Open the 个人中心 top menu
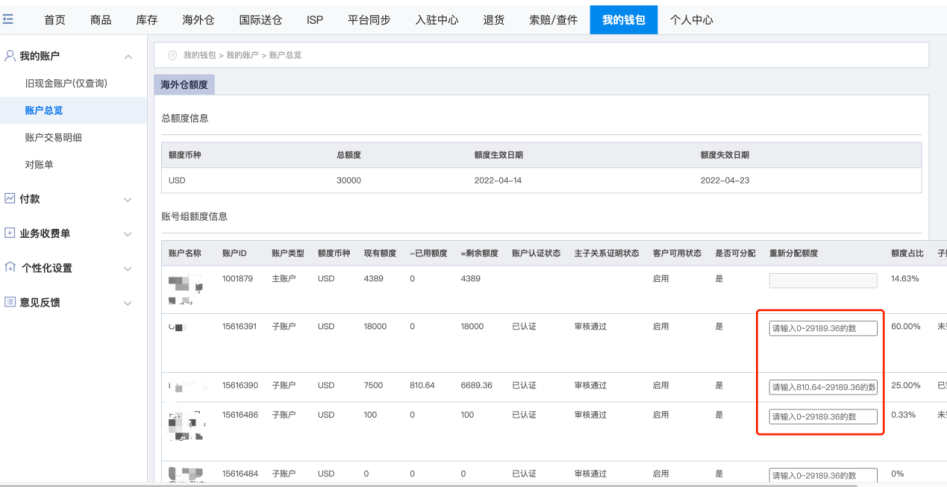The width and height of the screenshot is (947, 487). click(691, 20)
